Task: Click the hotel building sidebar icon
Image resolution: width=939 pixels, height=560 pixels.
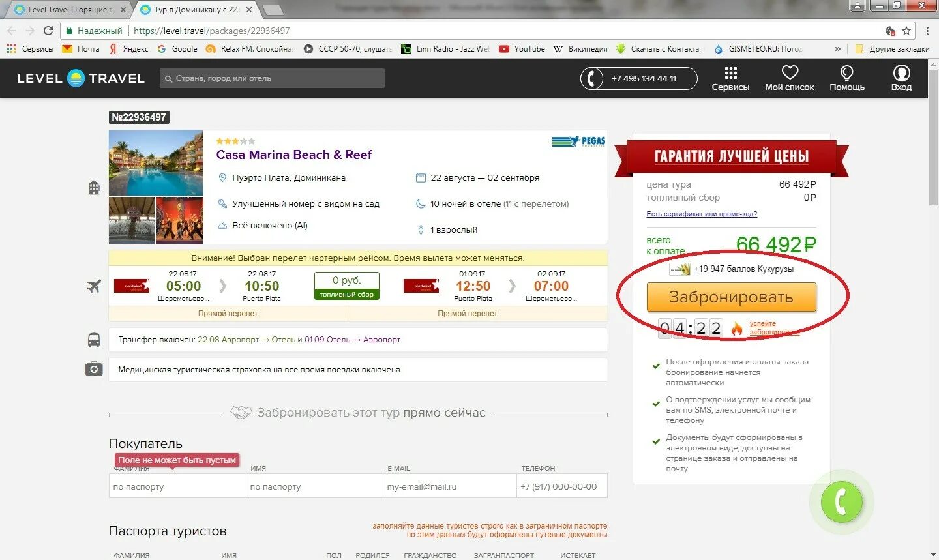Action: click(95, 188)
